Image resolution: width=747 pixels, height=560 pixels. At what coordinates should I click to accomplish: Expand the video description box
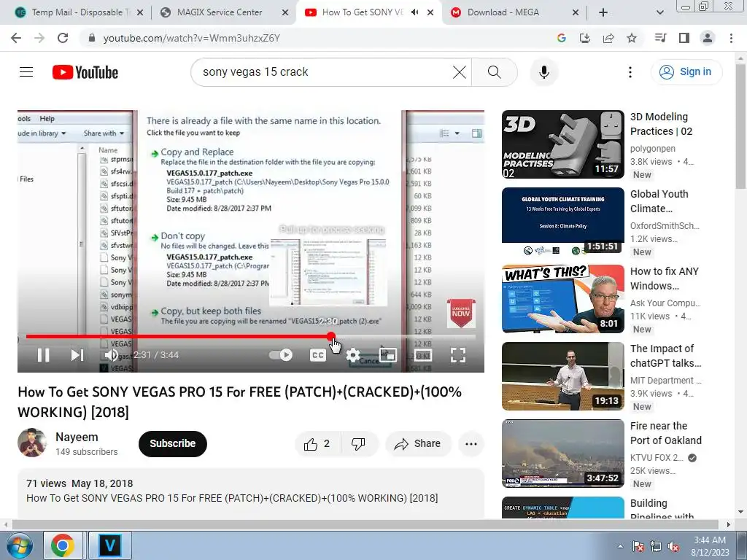(251, 494)
